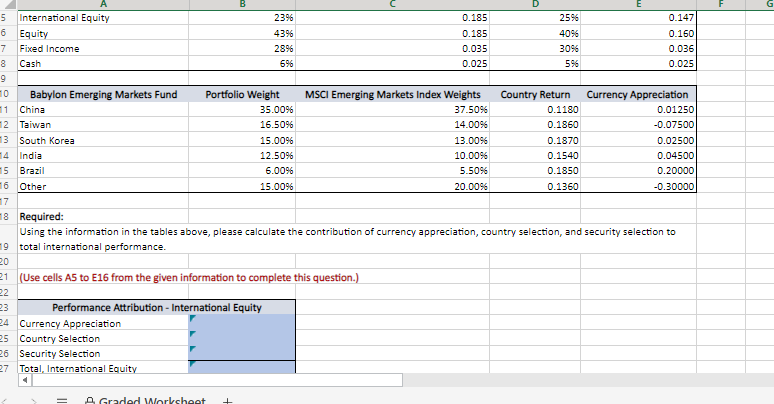
Task: Click the 'MSCI Emerging Markets Index Weights' header
Action: (x=392, y=94)
